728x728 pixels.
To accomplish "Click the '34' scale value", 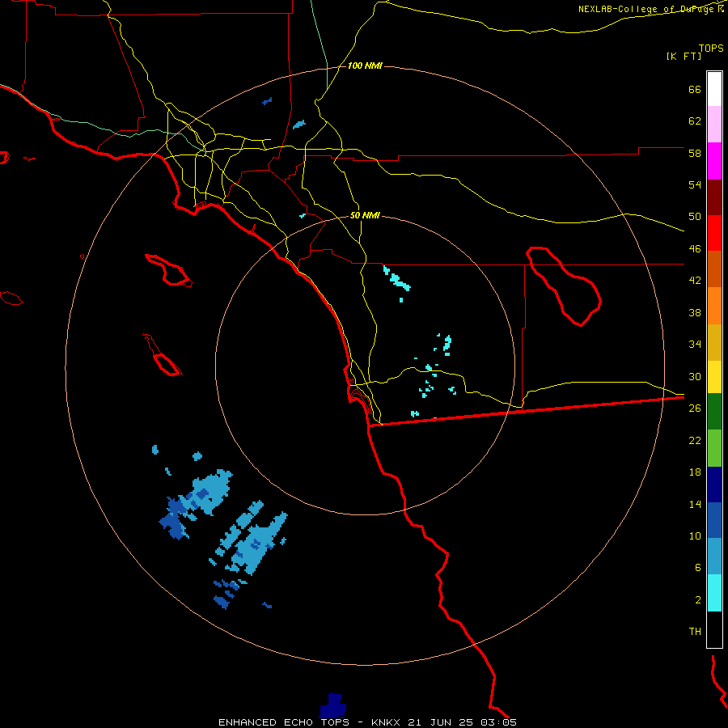I will pos(695,345).
